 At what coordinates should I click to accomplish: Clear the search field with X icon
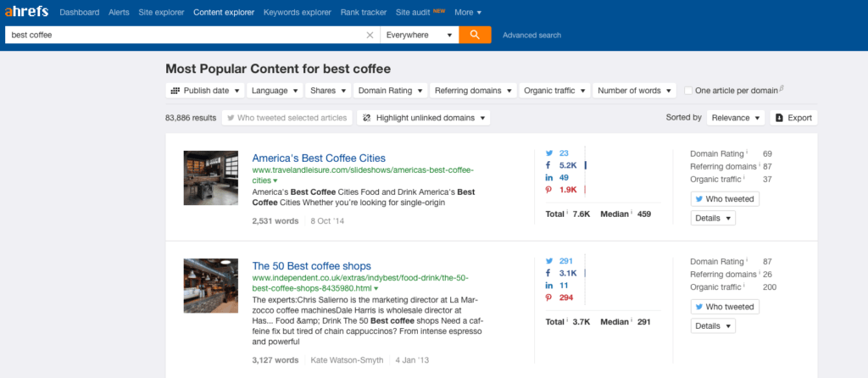[x=370, y=35]
